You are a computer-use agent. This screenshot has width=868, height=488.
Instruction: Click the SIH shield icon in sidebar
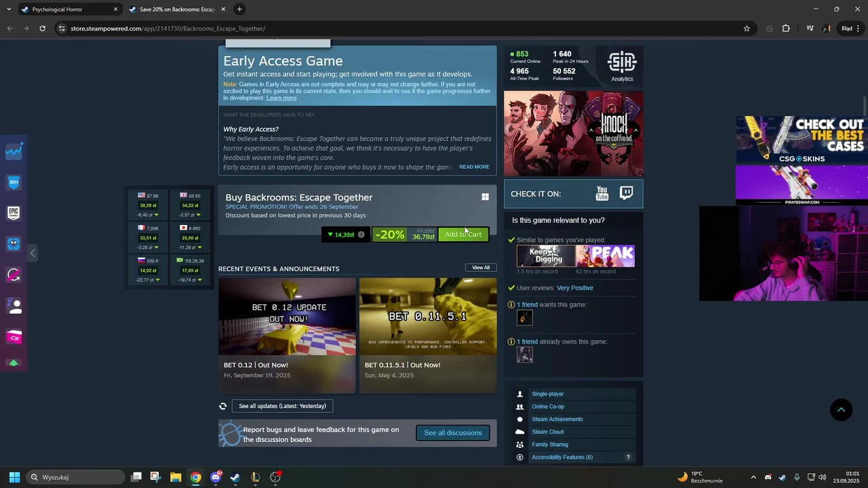(x=14, y=182)
